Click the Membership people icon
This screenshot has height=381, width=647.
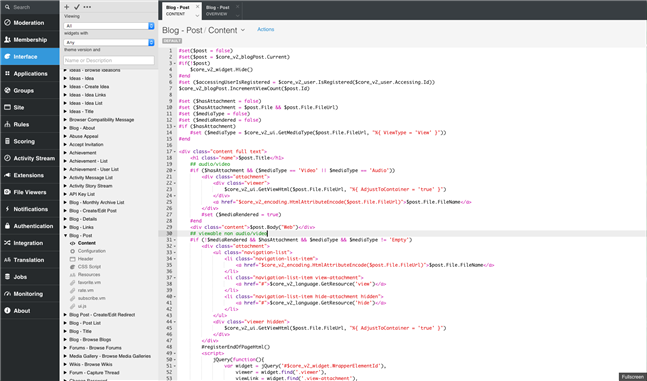click(x=7, y=40)
